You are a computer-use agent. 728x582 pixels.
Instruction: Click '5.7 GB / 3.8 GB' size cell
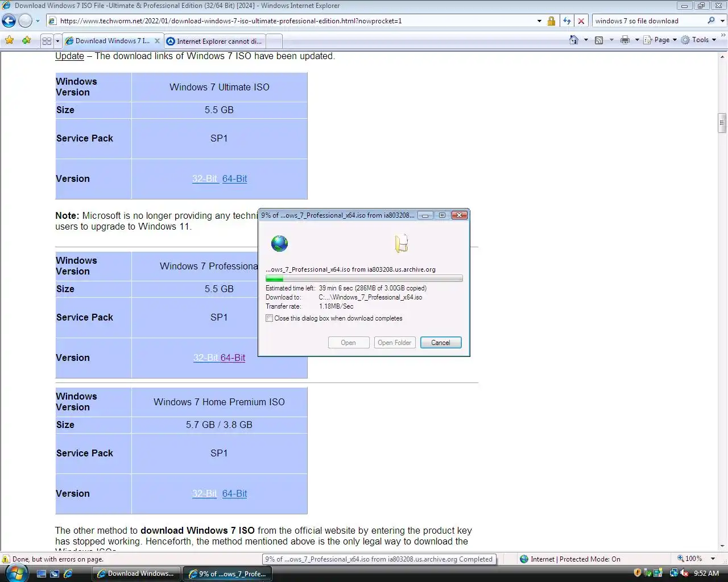click(219, 425)
